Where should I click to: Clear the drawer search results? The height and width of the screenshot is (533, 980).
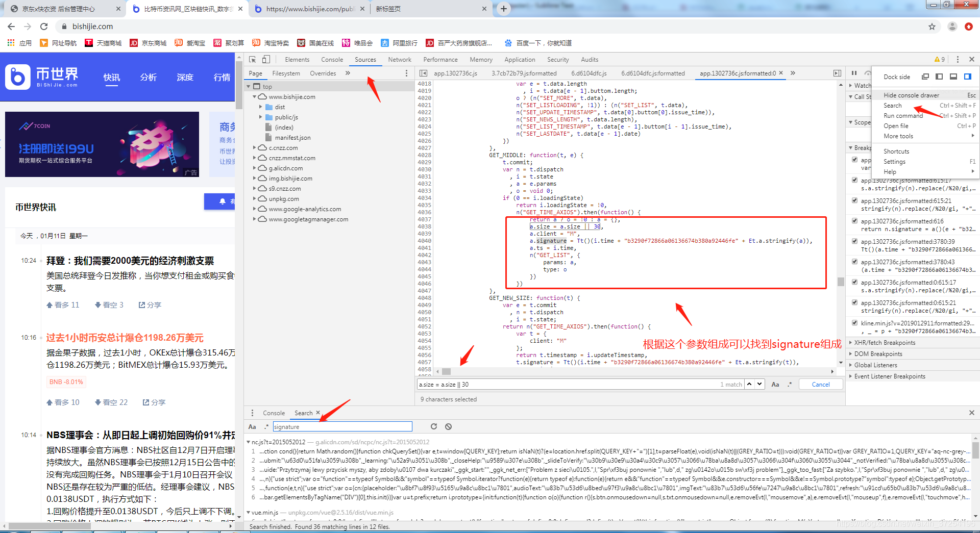pos(448,426)
